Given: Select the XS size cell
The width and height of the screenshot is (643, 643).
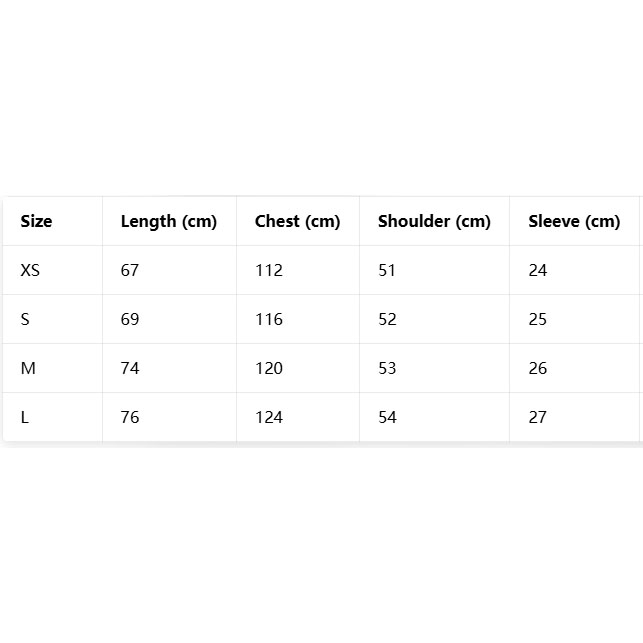Looking at the screenshot, I should [30, 270].
